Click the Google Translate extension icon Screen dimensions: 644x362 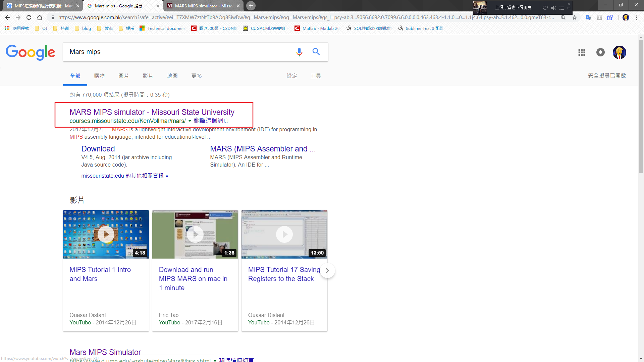tap(588, 17)
